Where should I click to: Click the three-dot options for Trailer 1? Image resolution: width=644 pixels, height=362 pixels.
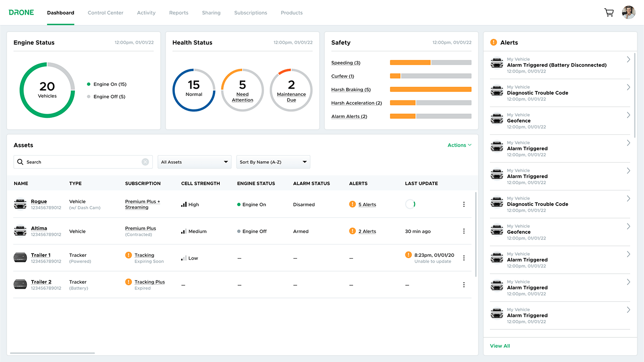tap(463, 258)
